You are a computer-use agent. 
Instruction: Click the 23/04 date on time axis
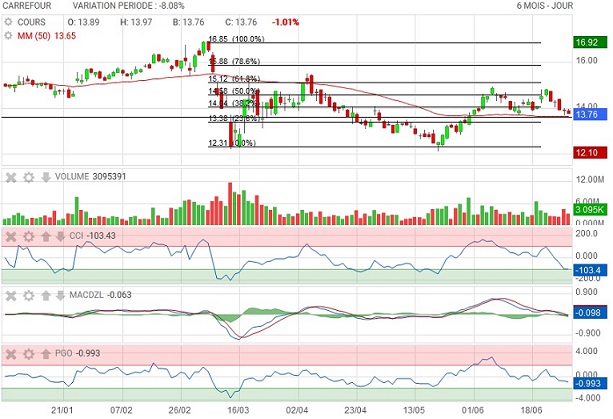(355, 410)
